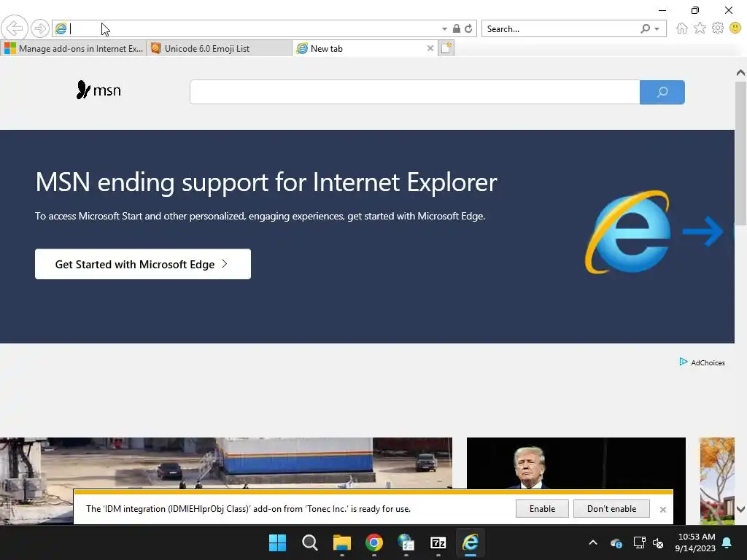747x560 pixels.
Task: Click Get Started with Microsoft Edge button
Action: 142,264
